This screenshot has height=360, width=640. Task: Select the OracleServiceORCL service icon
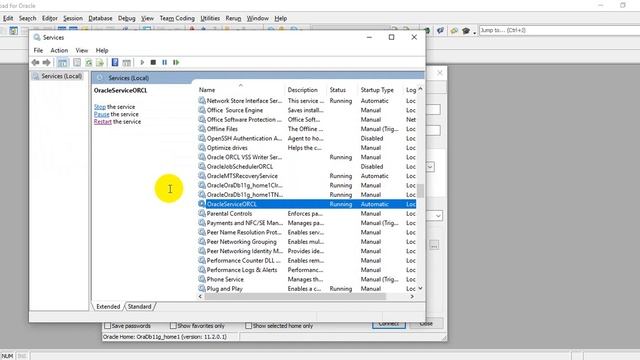click(202, 204)
